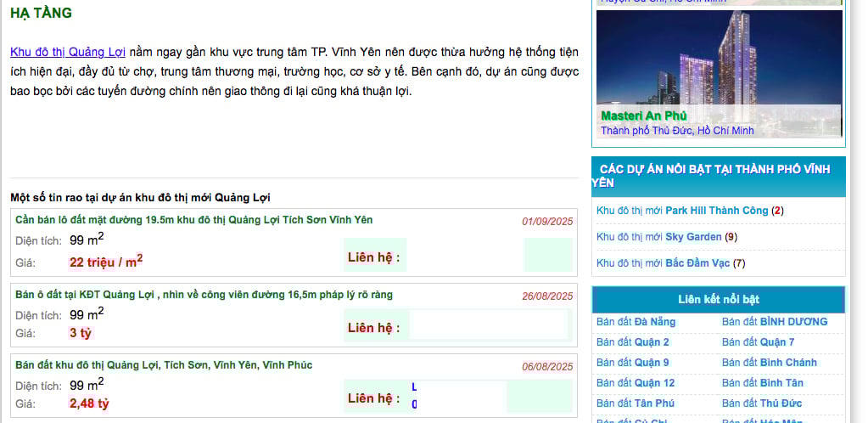Open listing Bán đất Tích Sơn, Vĩnh Phúc
The width and height of the screenshot is (868, 423).
point(164,365)
